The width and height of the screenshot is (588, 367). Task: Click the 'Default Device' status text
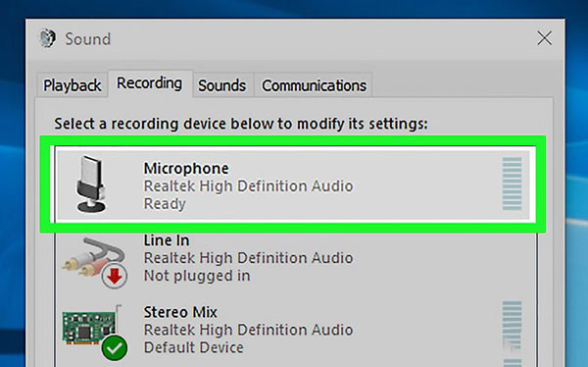pyautogui.click(x=193, y=347)
